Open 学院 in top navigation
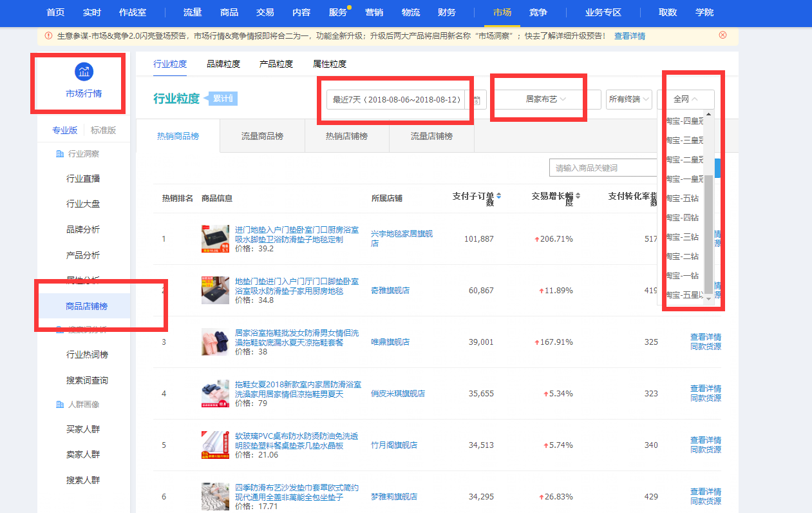The width and height of the screenshot is (812, 513). click(704, 12)
